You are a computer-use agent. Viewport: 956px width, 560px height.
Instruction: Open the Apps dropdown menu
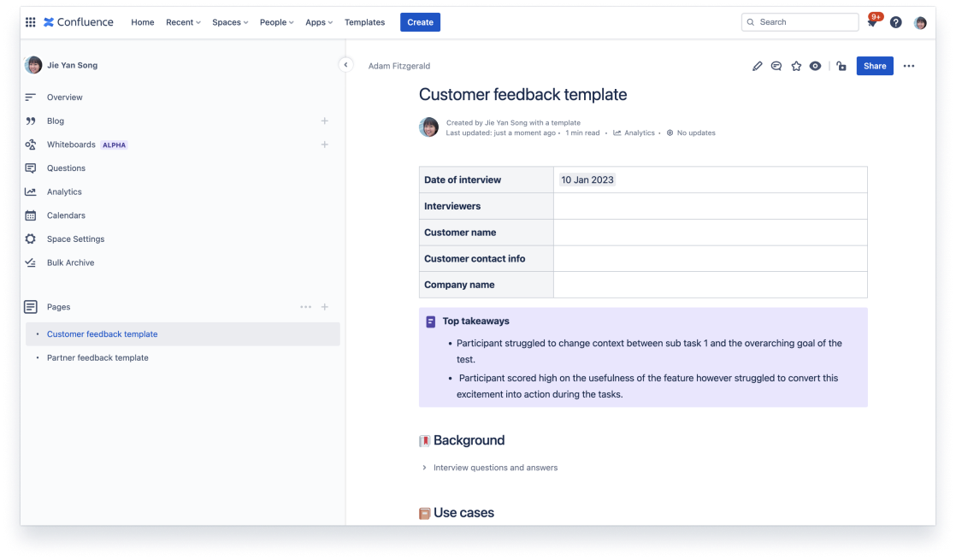pos(320,22)
